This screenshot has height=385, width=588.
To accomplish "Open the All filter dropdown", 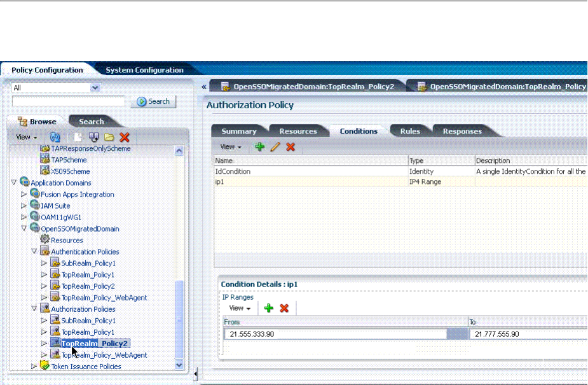I will point(95,88).
